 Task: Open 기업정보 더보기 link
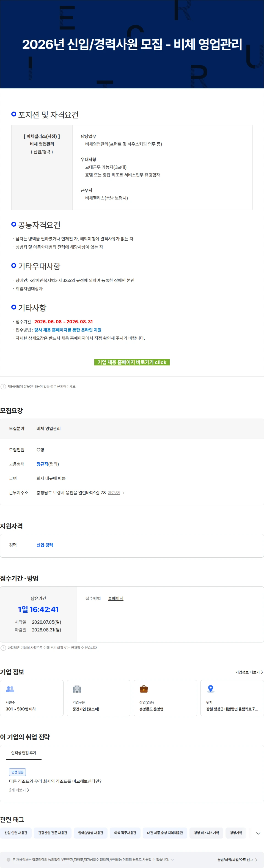pos(249,672)
